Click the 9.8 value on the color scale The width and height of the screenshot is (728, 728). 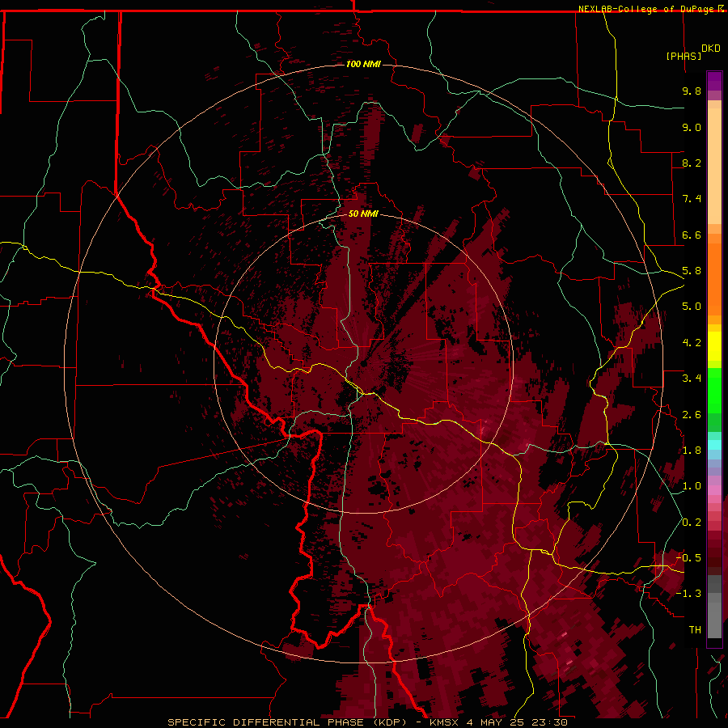pyautogui.click(x=692, y=91)
